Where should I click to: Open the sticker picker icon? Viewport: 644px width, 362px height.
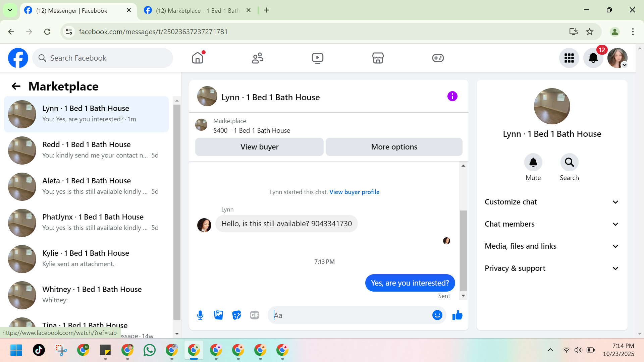(236, 315)
